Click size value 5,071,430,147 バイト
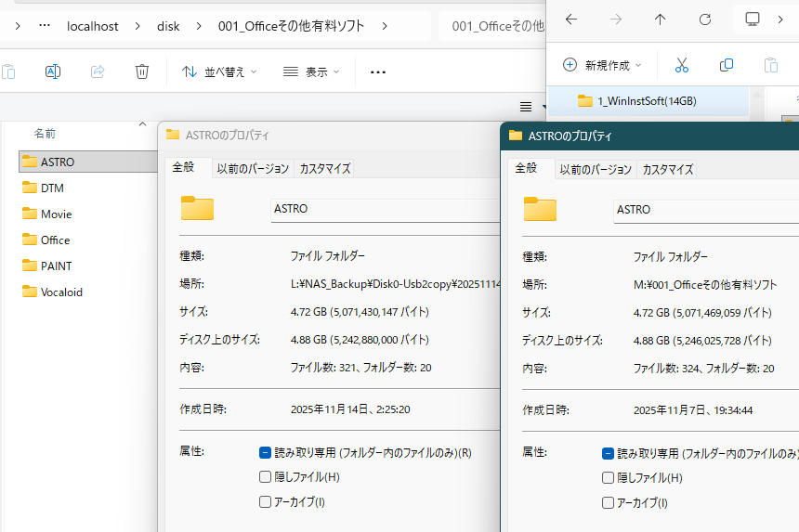 click(360, 312)
